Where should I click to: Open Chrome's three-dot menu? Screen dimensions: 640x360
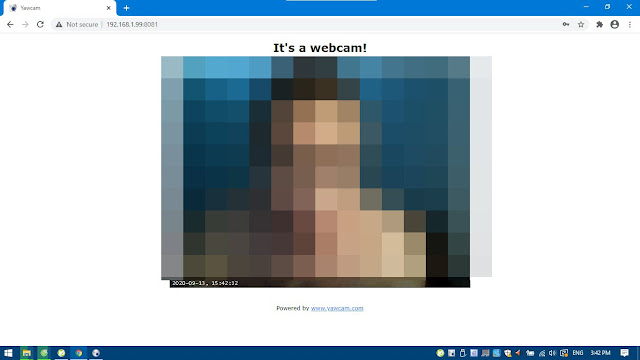[x=630, y=24]
